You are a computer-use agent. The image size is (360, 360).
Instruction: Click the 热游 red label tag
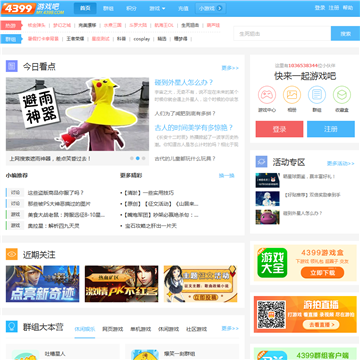point(10,25)
